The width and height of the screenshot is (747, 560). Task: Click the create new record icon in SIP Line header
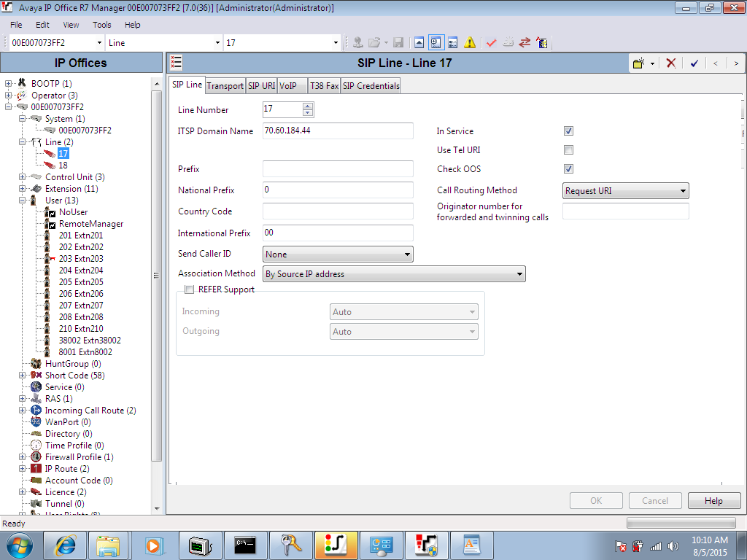pos(639,63)
